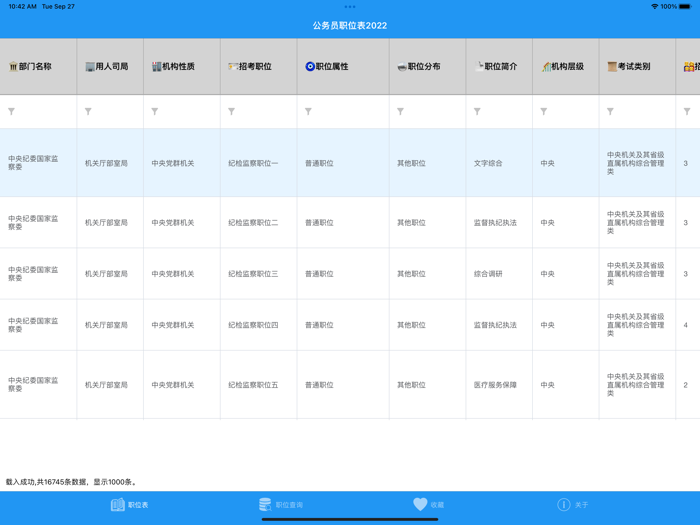Tap the 职位表 book icon
Screen dimensions: 700x525
(x=117, y=505)
